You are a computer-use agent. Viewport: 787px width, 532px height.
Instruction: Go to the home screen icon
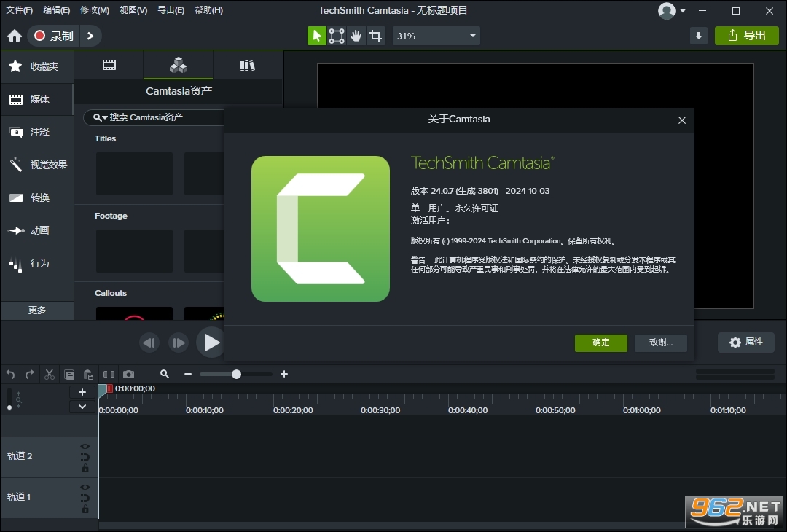15,36
